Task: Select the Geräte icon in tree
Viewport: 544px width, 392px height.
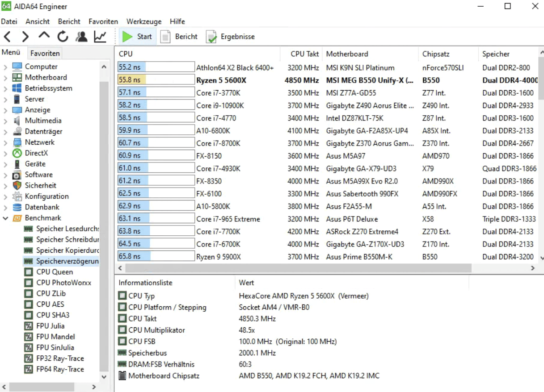Action: click(17, 164)
